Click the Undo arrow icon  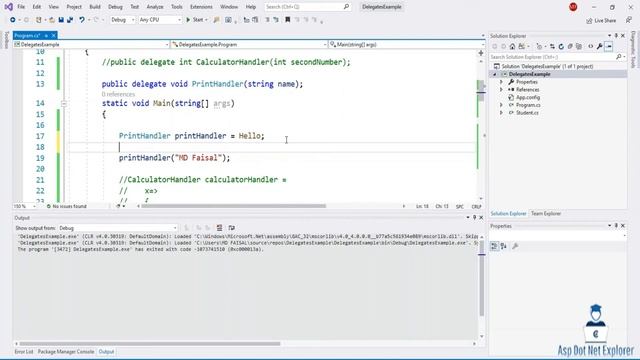pos(82,20)
